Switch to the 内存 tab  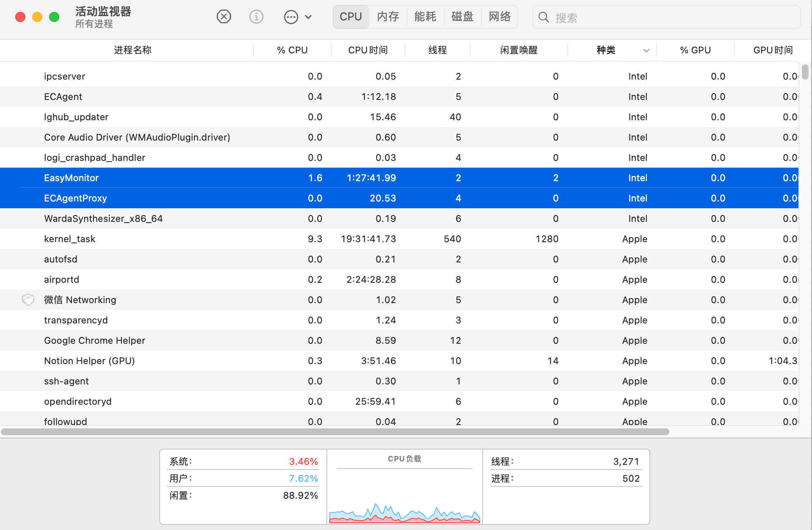pos(388,17)
